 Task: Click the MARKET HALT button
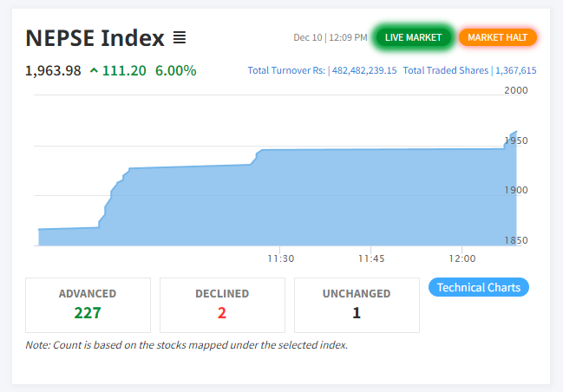tap(498, 37)
